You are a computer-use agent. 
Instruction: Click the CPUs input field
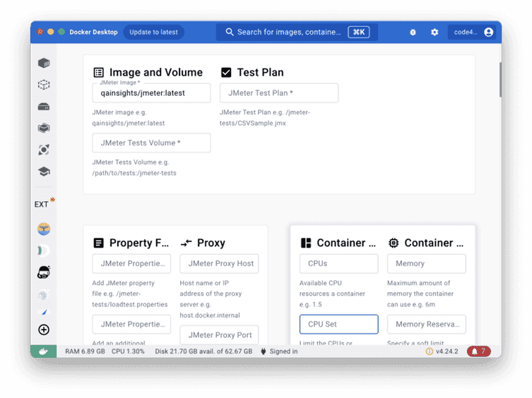tap(339, 264)
